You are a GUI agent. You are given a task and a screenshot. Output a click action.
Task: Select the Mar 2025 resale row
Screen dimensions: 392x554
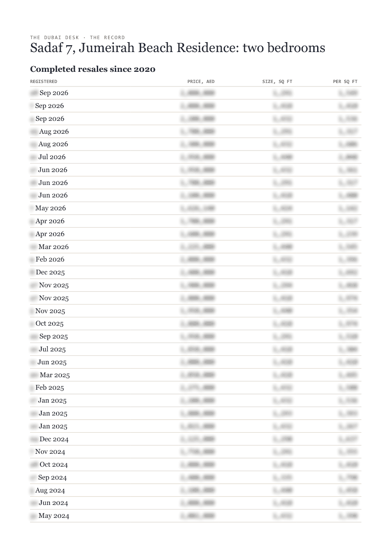pyautogui.click(x=196, y=375)
